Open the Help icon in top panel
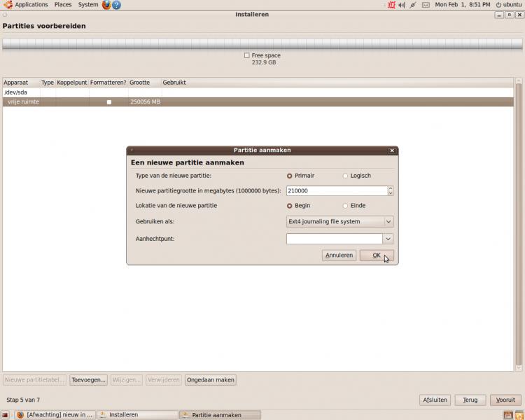The height and width of the screenshot is (420, 525). tap(116, 5)
